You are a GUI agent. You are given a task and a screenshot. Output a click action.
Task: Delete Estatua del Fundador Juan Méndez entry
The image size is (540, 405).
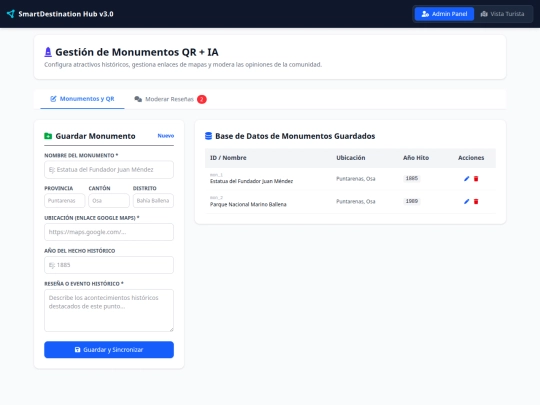point(476,178)
